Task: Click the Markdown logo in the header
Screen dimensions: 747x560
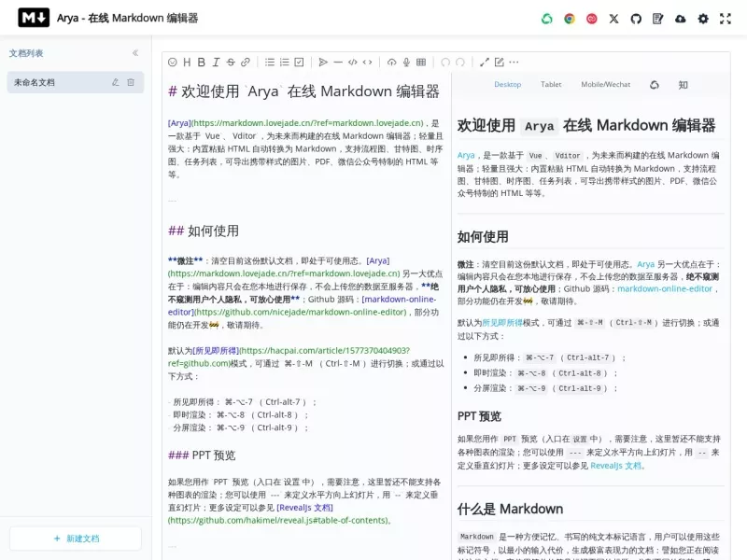Action: click(34, 18)
